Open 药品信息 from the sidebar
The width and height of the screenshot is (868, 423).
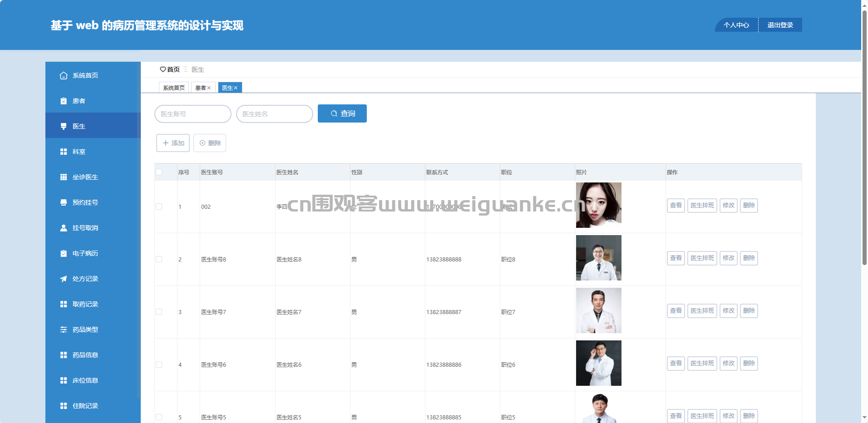click(x=93, y=355)
